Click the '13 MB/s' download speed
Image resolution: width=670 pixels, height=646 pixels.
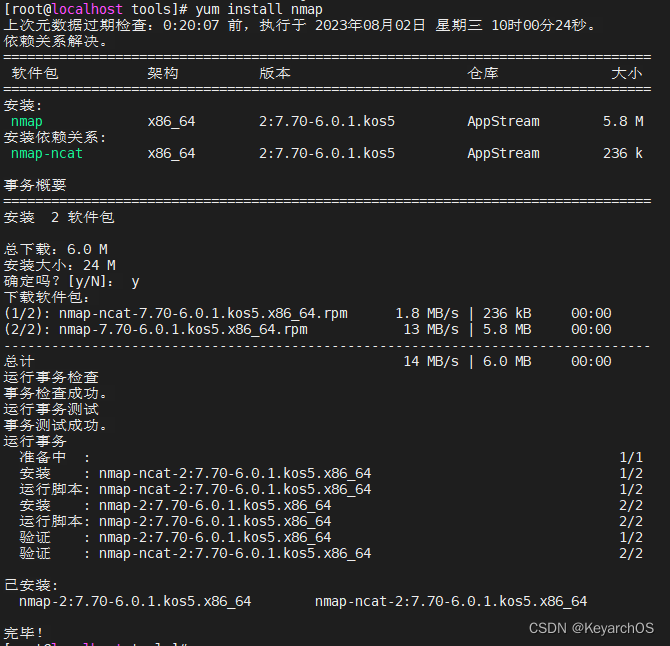tap(431, 329)
